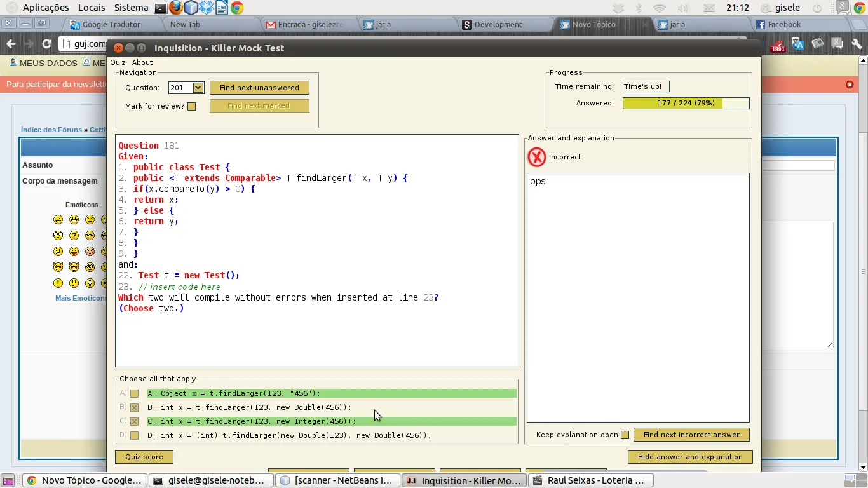Enable Keep explanation open checkbox
This screenshot has height=488, width=868.
point(625,435)
